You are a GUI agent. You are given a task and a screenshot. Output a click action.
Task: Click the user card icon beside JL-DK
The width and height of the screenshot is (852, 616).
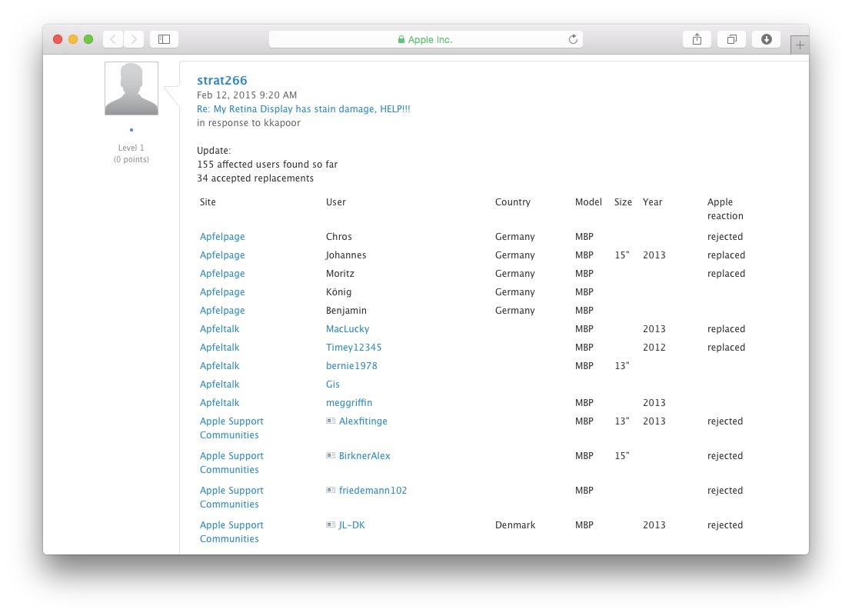331,524
